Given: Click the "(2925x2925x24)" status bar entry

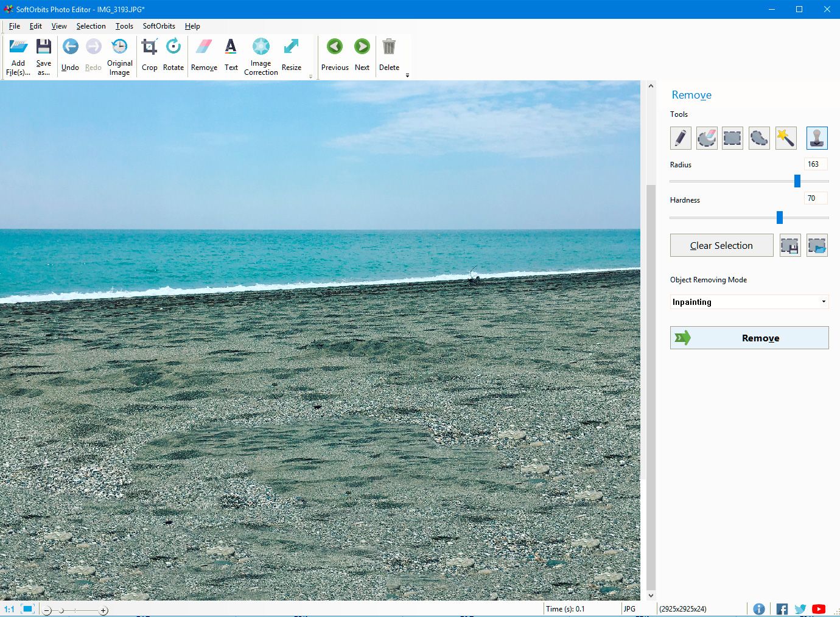Looking at the screenshot, I should [683, 609].
